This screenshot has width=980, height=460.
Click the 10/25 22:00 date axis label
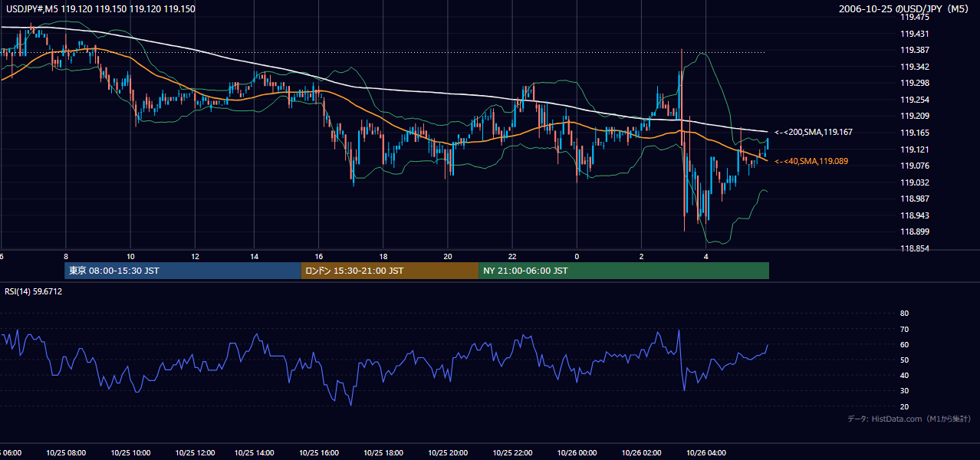pyautogui.click(x=512, y=453)
